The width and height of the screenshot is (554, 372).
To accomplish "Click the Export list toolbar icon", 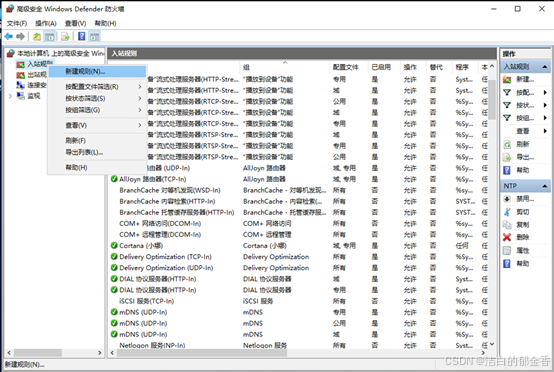I will 65,36.
